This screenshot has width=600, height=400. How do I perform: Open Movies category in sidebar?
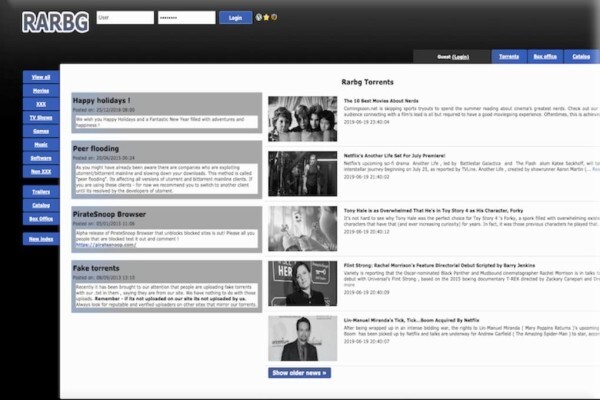tap(41, 90)
